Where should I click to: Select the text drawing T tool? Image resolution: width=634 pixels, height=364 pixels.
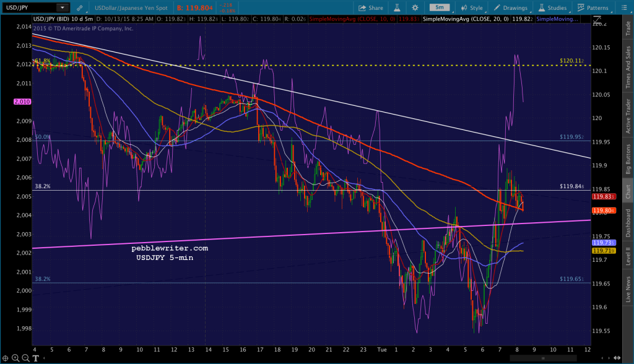pos(35,358)
